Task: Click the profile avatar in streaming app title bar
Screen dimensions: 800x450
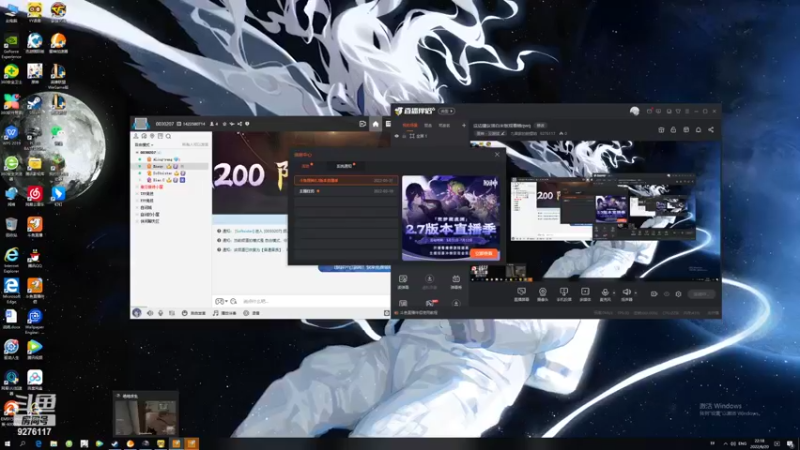Action: [x=634, y=111]
